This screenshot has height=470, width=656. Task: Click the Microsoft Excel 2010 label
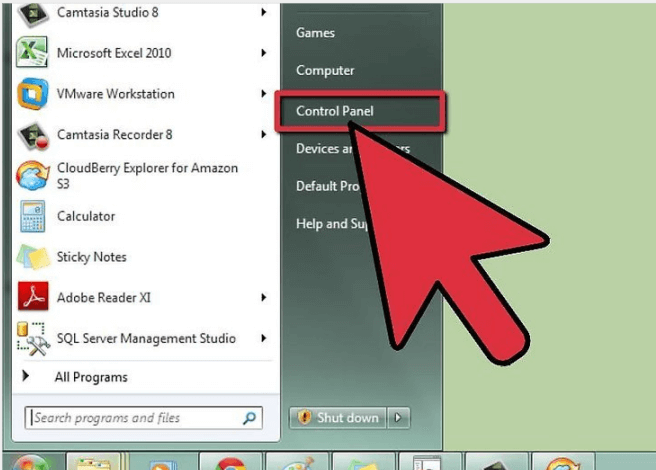point(114,53)
